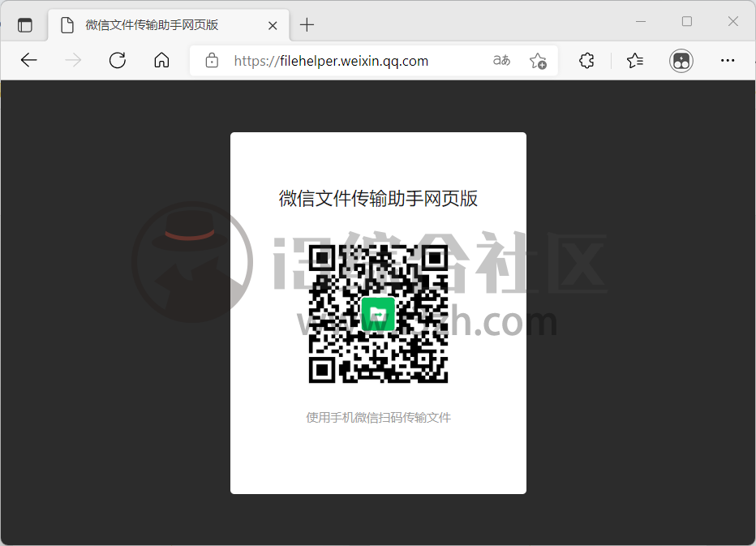Viewport: 756px width, 546px height.
Task: Add this page to favorites
Action: [x=538, y=61]
